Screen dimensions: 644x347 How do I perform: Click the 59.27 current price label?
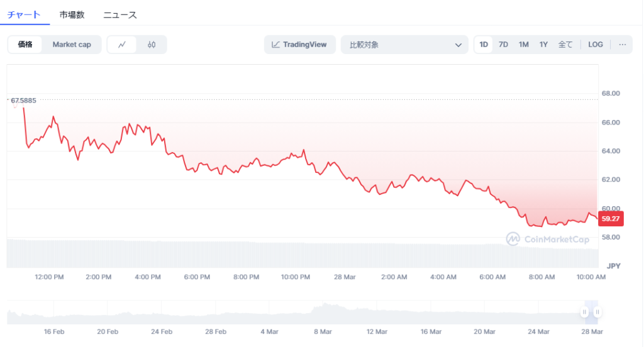(611, 219)
